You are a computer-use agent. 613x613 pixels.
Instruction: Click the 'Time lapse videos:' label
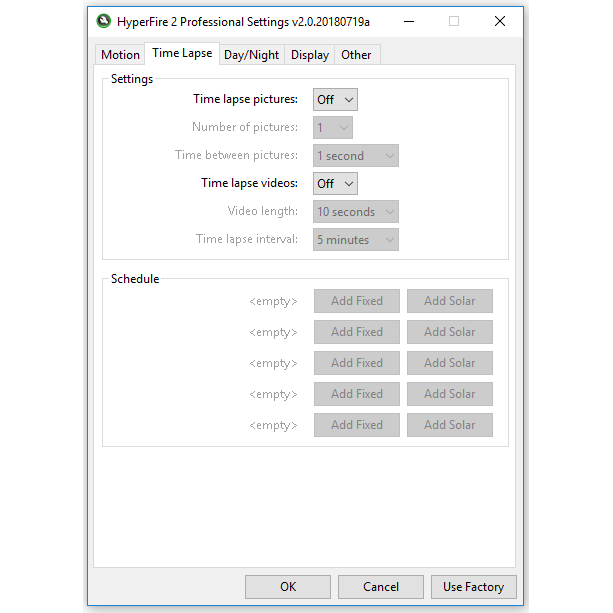click(x=249, y=183)
